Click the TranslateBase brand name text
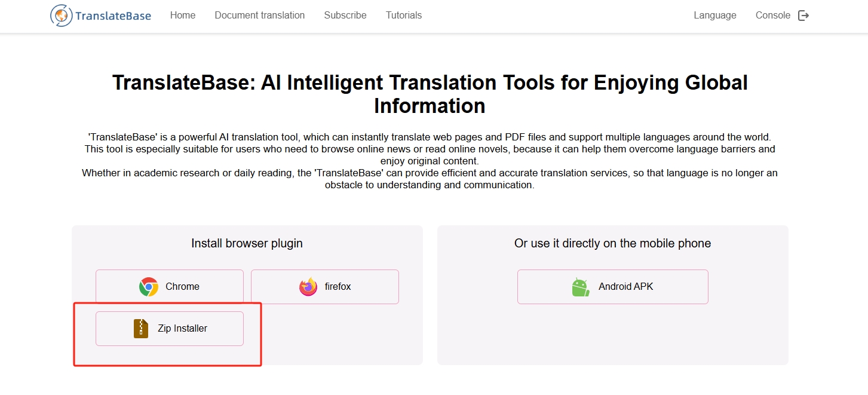 [113, 16]
